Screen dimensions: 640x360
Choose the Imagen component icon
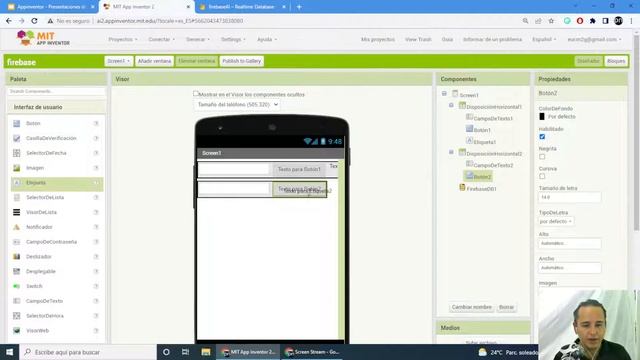click(x=17, y=168)
